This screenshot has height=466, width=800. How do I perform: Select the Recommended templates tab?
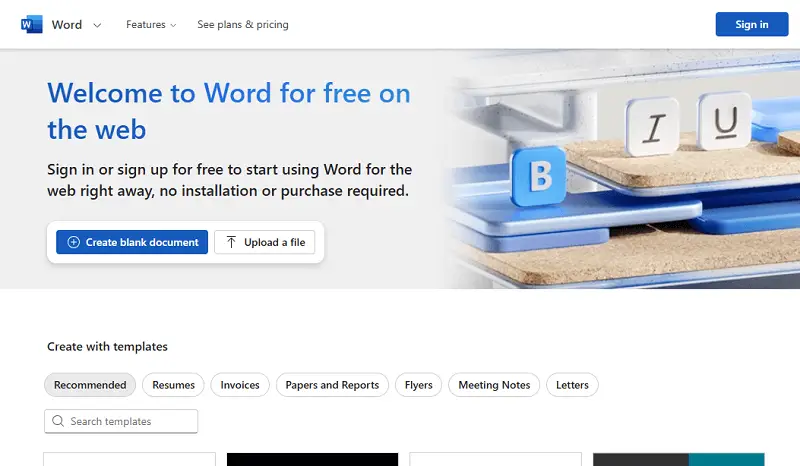90,385
